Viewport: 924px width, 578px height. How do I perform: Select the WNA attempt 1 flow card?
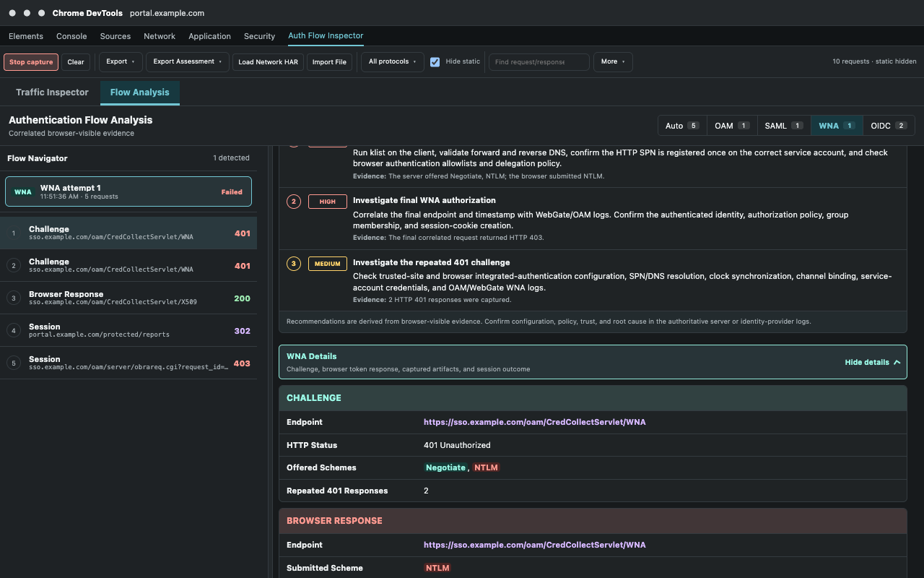tap(128, 192)
